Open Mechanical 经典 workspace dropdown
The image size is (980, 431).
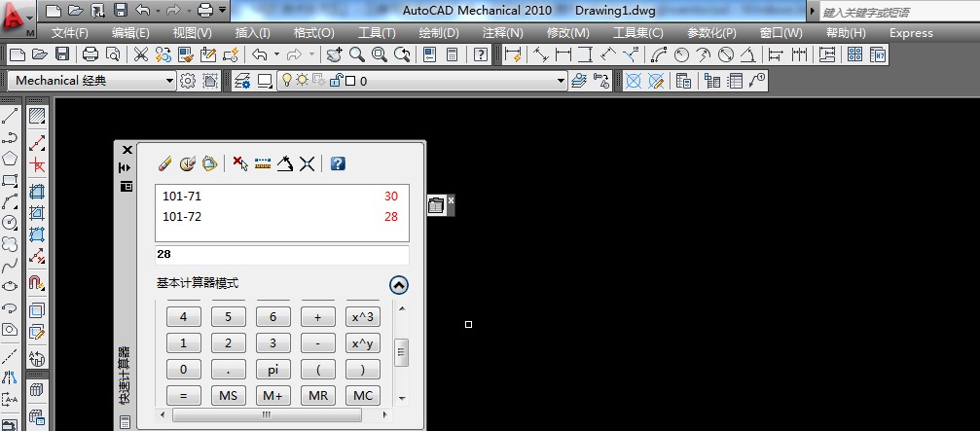click(x=169, y=81)
